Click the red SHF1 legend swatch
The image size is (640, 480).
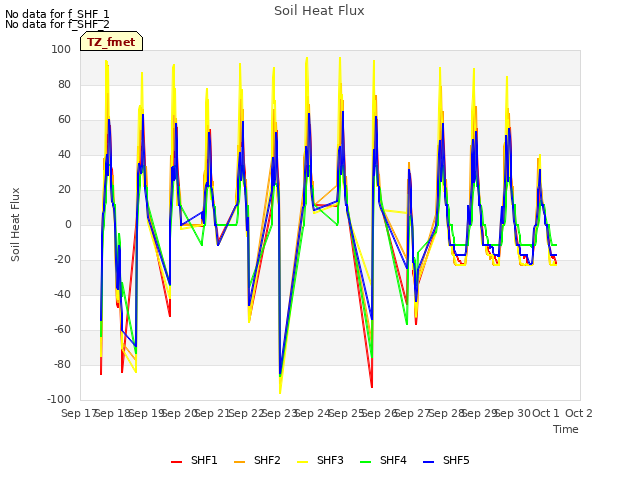pyautogui.click(x=176, y=462)
